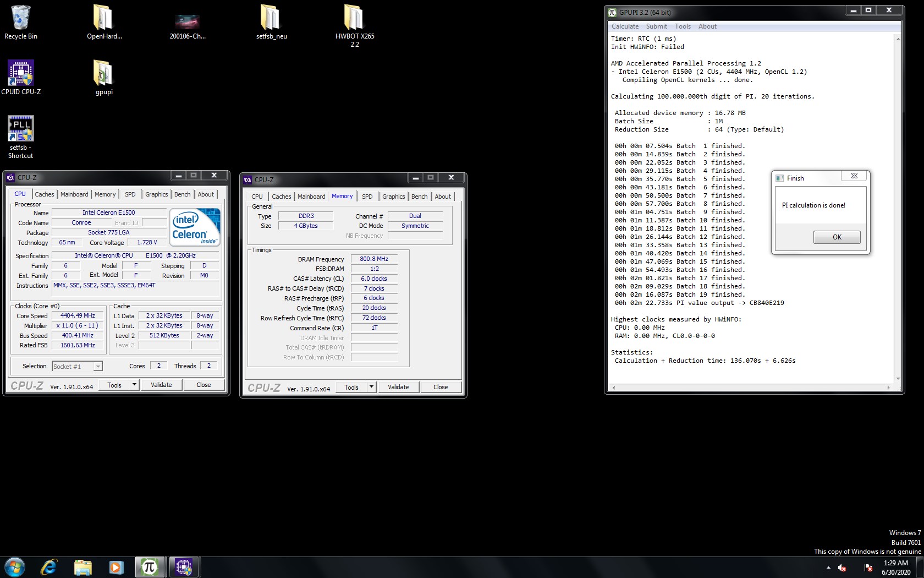Click the Finish dialog title icon
This screenshot has height=578, width=924.
point(779,178)
